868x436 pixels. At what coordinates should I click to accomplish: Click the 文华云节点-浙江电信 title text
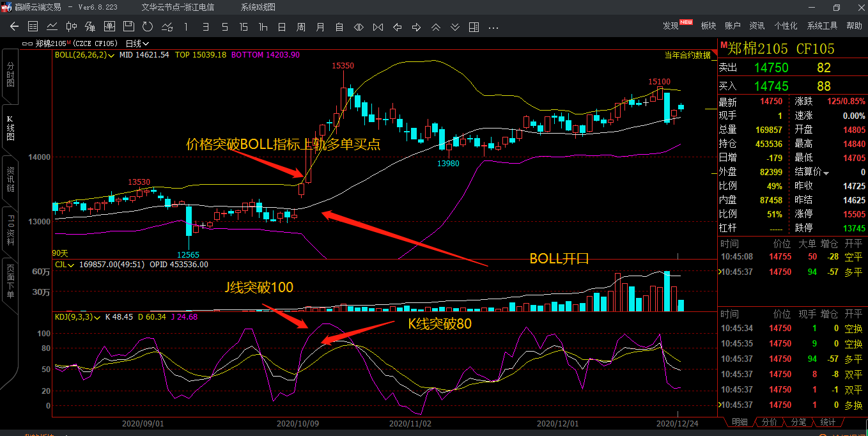[178, 7]
